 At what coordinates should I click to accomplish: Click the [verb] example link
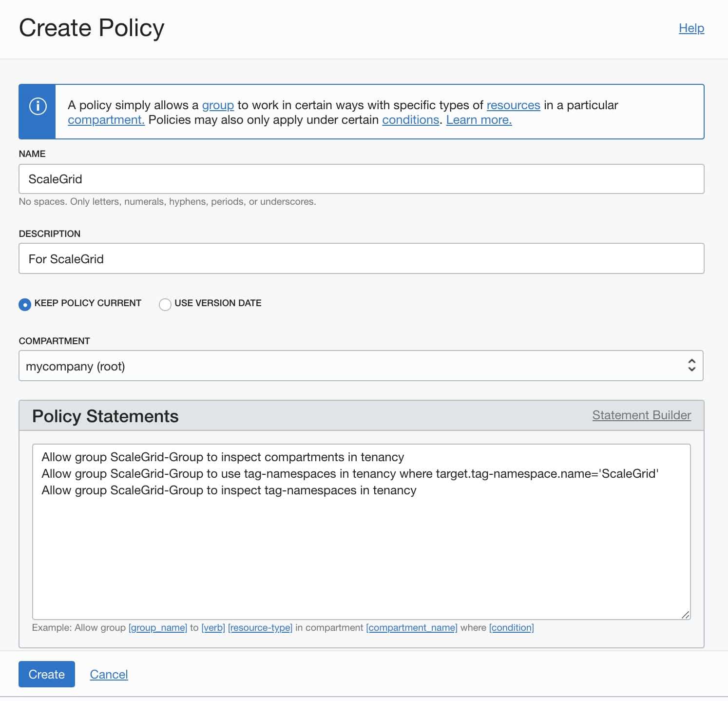[213, 628]
